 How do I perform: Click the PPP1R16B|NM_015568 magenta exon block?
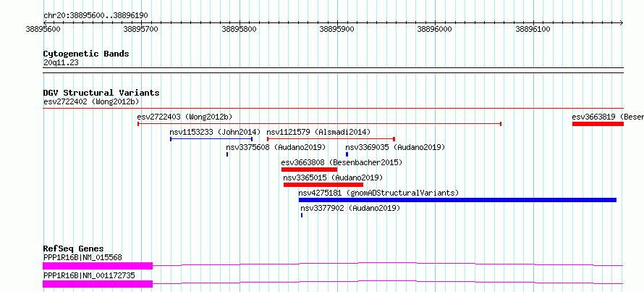point(98,266)
